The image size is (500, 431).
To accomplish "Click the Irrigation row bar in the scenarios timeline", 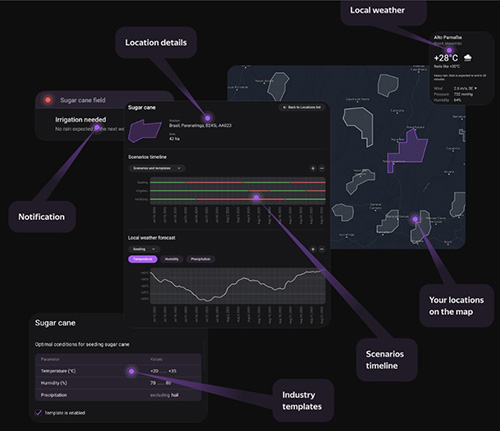I will [x=238, y=191].
